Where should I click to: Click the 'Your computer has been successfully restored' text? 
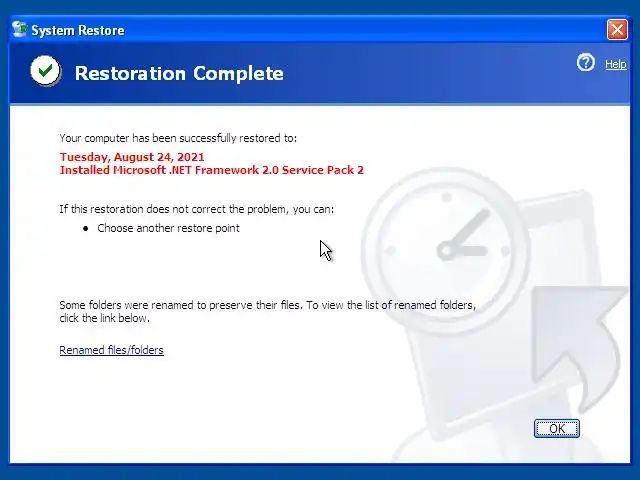coord(178,138)
